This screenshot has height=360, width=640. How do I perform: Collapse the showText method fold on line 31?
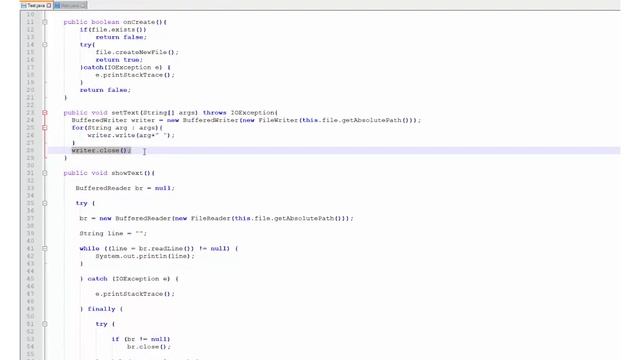click(x=44, y=173)
